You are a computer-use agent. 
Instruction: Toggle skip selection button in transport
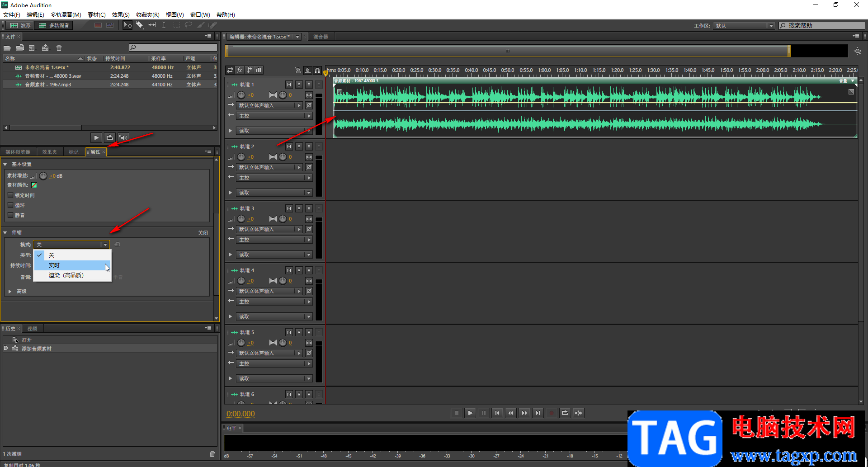(x=579, y=413)
